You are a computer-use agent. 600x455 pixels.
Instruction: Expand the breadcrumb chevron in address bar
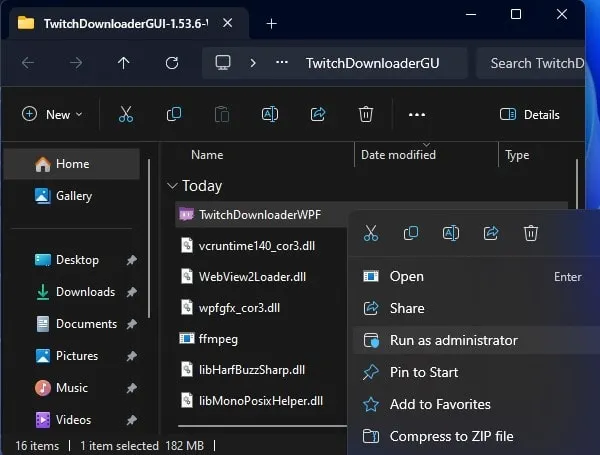coord(253,63)
